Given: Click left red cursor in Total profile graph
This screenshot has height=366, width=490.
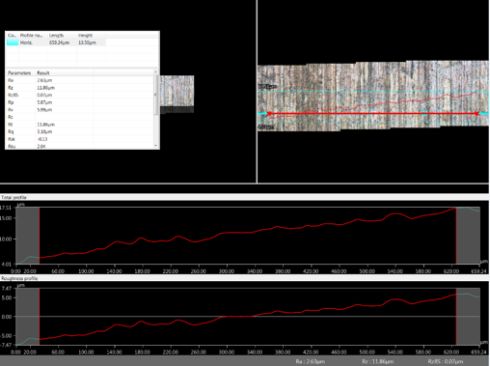Looking at the screenshot, I should (x=39, y=236).
